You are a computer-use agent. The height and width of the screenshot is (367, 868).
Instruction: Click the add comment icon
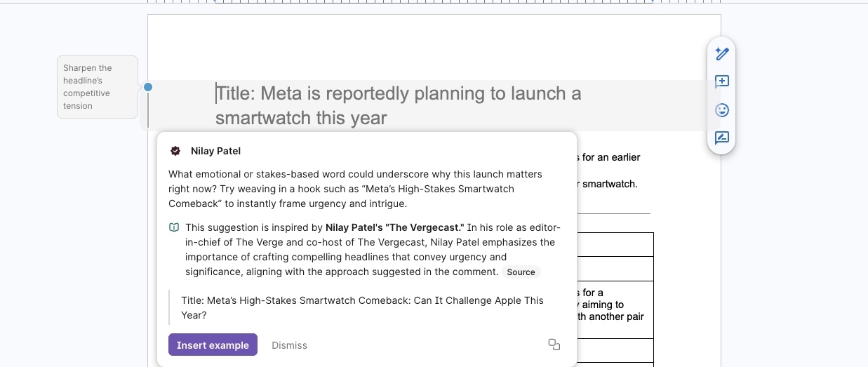tap(722, 81)
